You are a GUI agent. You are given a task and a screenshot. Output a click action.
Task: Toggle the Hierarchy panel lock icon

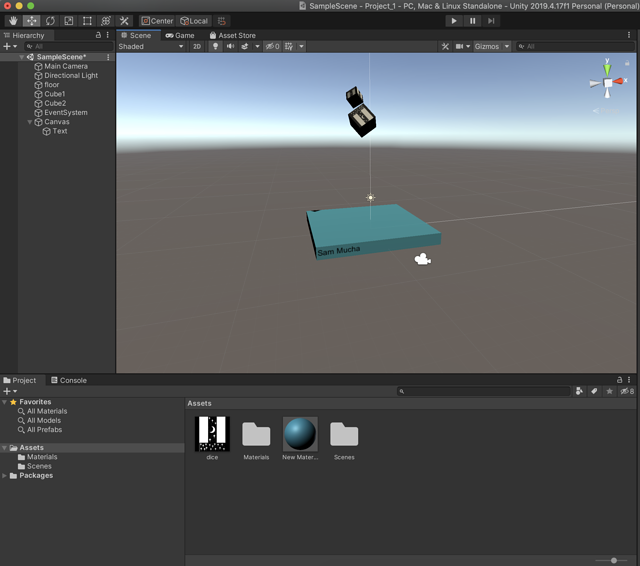pos(98,35)
